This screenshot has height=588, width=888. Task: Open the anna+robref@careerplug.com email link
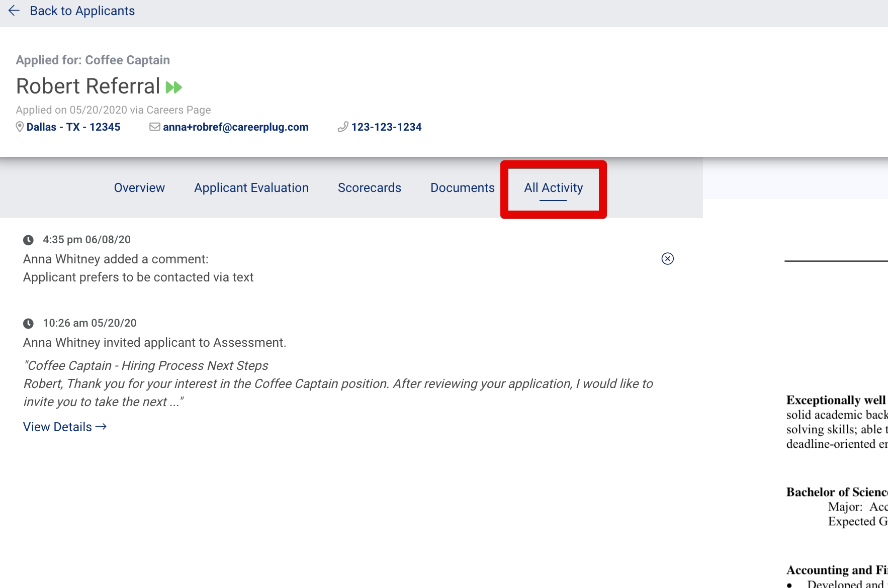[235, 127]
